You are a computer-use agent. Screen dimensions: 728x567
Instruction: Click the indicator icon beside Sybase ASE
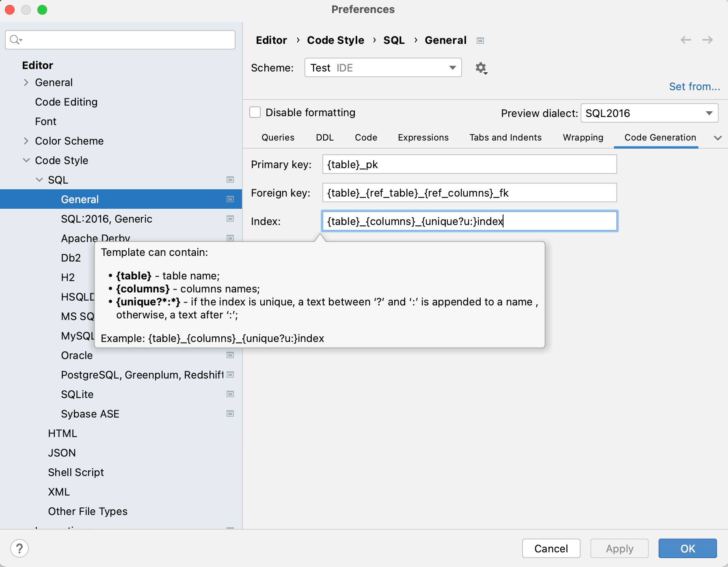point(230,413)
